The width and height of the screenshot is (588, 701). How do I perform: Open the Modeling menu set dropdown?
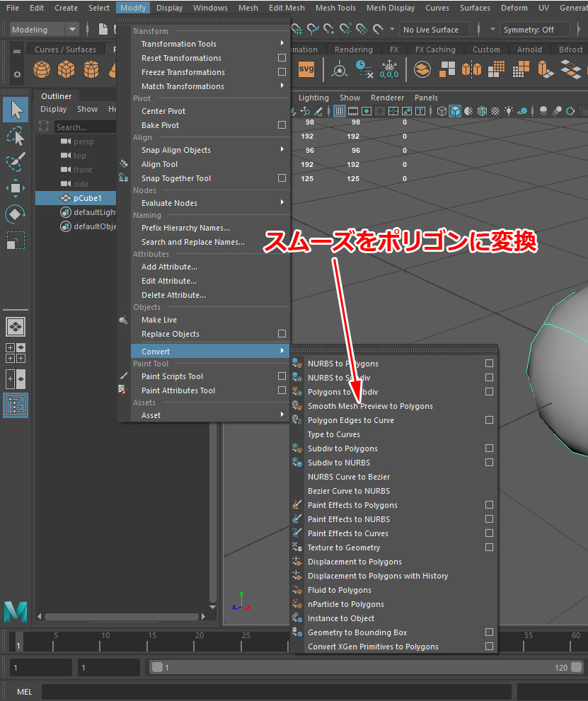(x=44, y=30)
